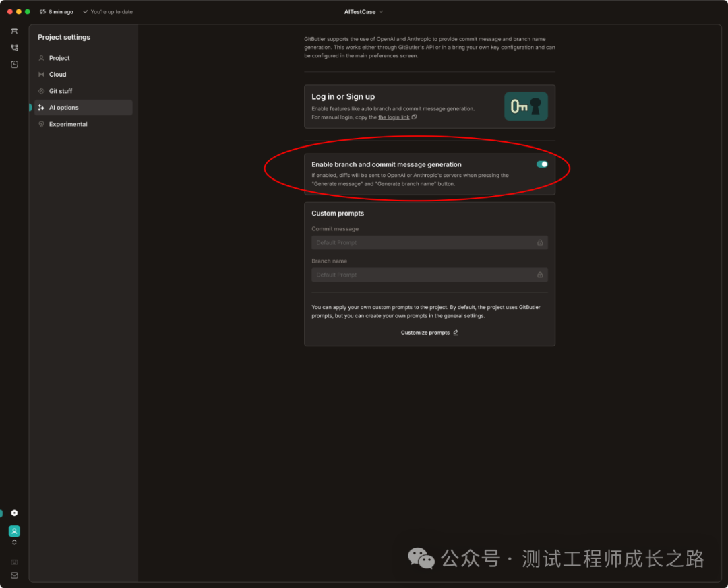Select AI options in settings sidebar
728x588 pixels.
(x=84, y=108)
